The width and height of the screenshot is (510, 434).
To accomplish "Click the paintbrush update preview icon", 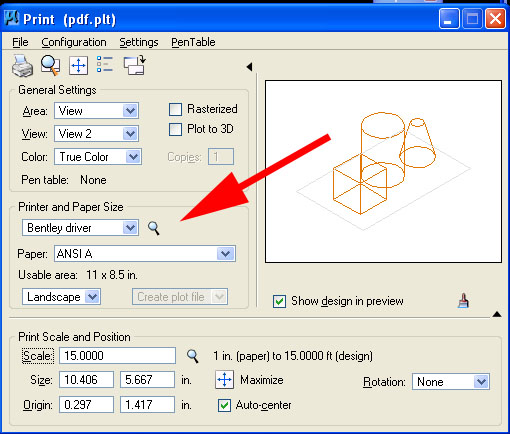I will click(x=463, y=301).
